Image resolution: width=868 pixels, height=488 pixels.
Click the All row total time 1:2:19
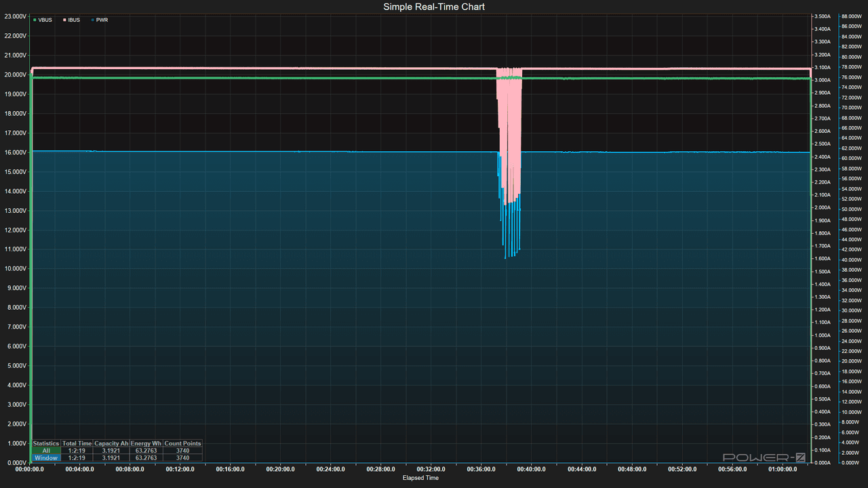click(77, 451)
